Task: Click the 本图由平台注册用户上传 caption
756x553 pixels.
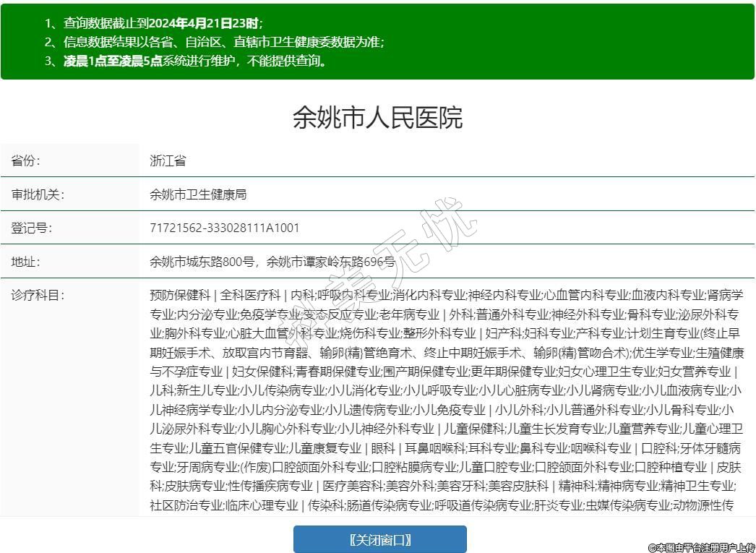Action: (700, 547)
